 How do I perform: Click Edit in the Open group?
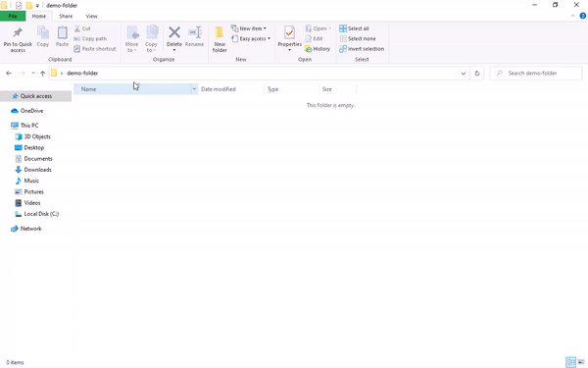coord(314,38)
